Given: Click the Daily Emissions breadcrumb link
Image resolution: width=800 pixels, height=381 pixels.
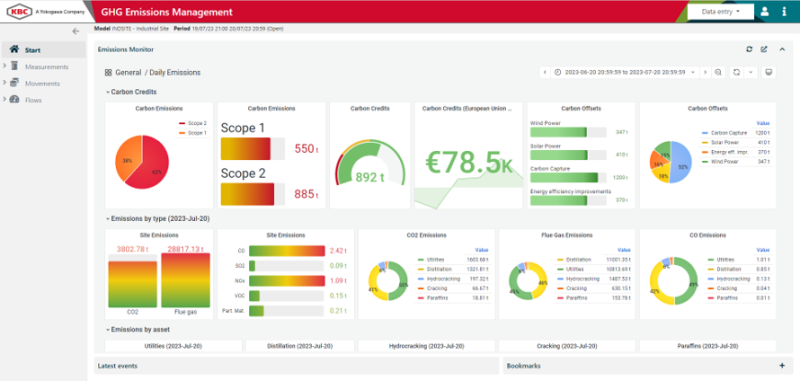Looking at the screenshot, I should pyautogui.click(x=175, y=72).
